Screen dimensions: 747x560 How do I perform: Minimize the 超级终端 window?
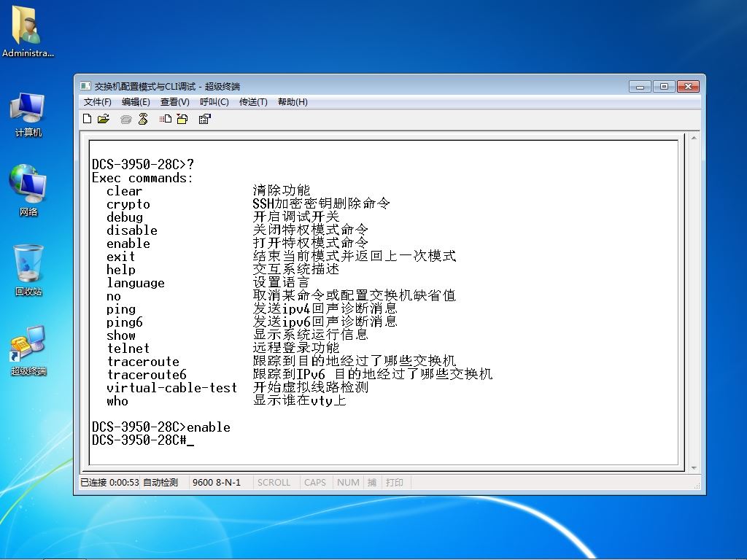(640, 86)
